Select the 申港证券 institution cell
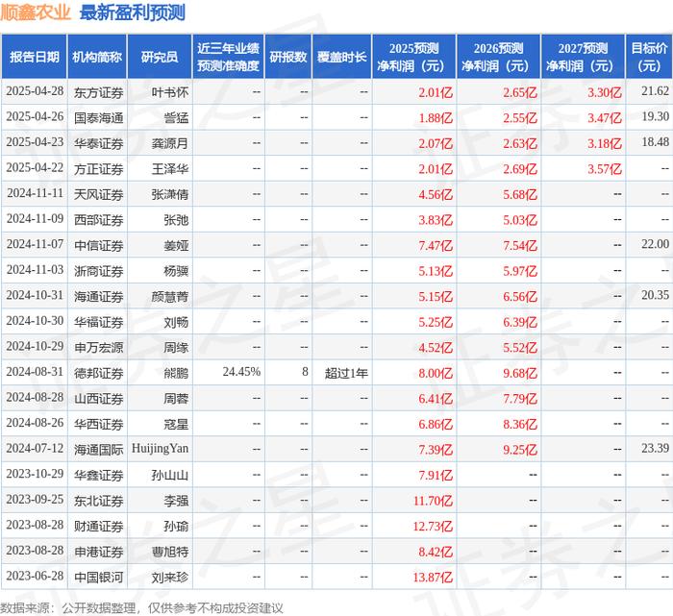 pos(99,552)
